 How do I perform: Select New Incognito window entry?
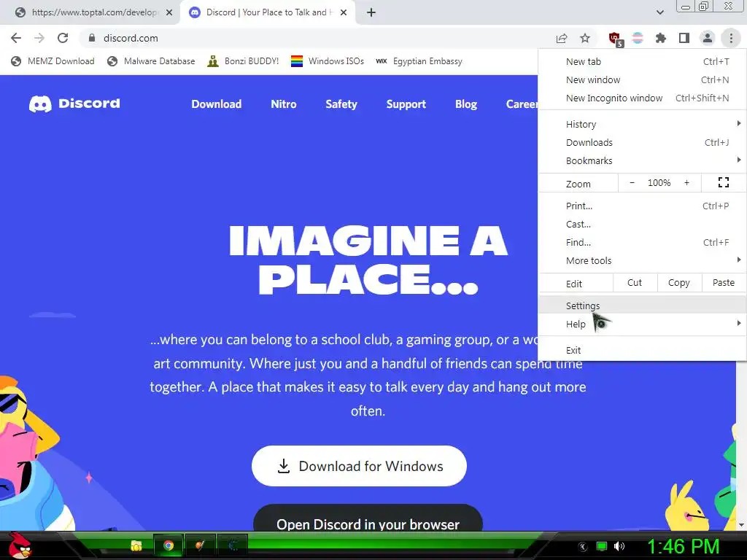click(x=642, y=98)
